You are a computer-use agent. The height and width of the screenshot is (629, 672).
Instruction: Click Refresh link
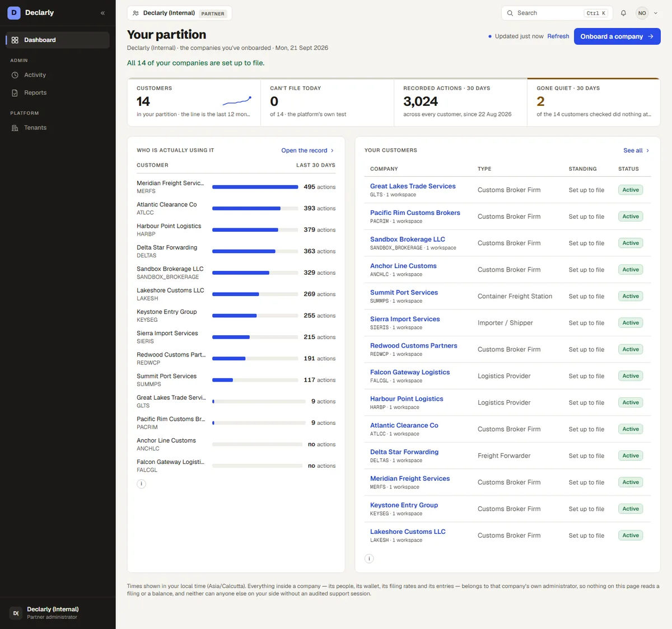(558, 36)
